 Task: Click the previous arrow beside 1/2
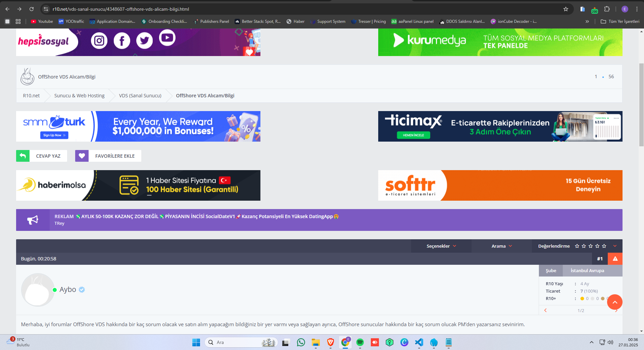click(545, 310)
